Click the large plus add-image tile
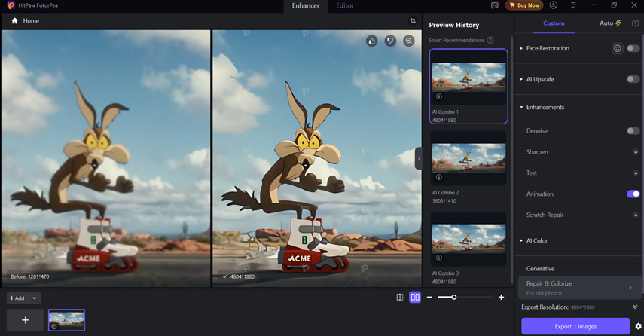The image size is (644, 336). [x=25, y=320]
